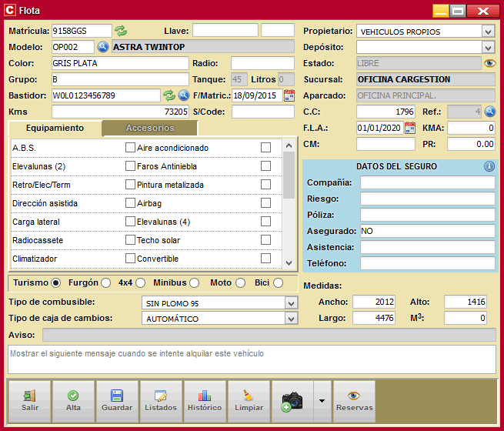Click the search icon beside Modelo code

103,47
